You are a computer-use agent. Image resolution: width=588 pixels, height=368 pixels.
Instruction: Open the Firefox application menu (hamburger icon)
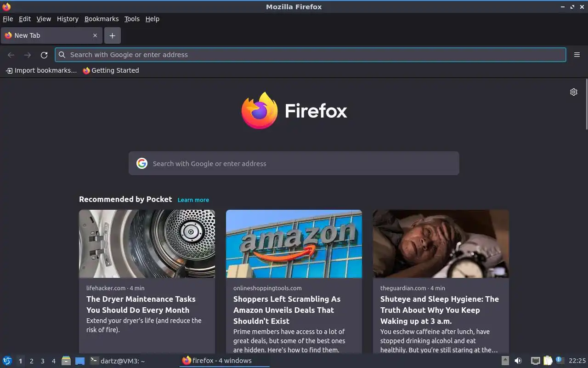(x=577, y=55)
